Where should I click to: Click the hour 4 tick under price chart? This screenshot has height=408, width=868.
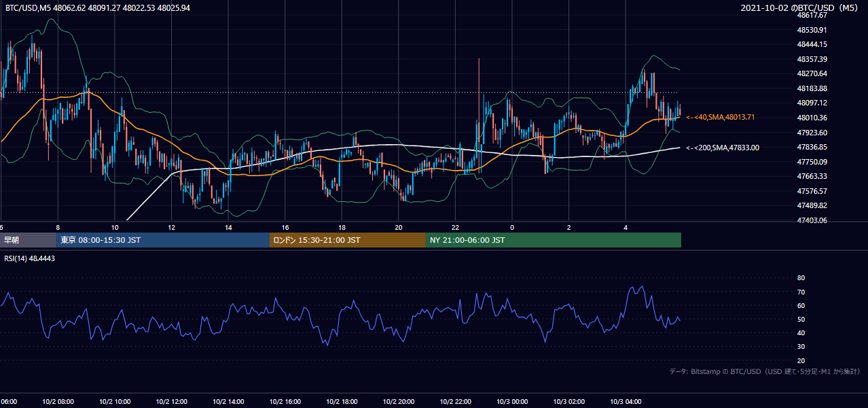[626, 227]
